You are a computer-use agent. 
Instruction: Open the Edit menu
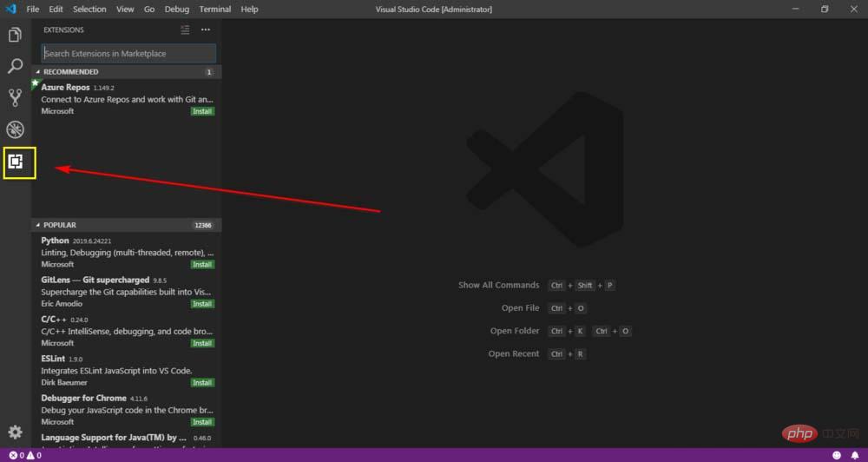56,9
